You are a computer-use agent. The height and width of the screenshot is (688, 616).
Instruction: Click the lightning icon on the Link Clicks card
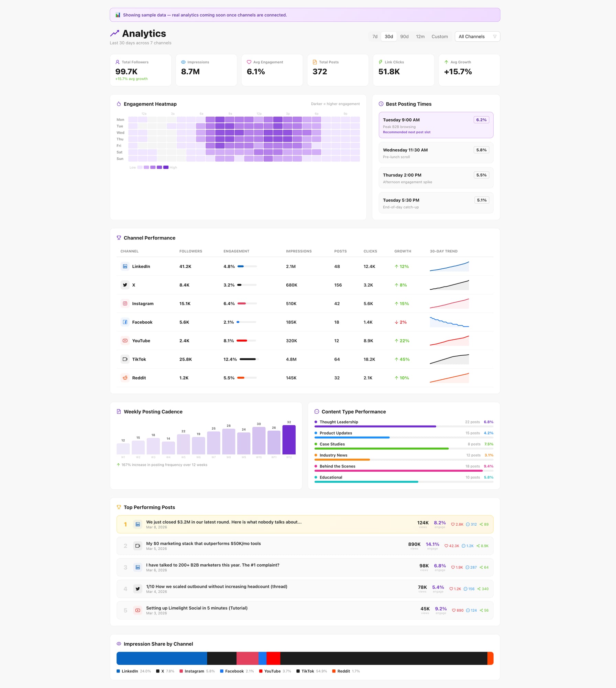point(380,62)
